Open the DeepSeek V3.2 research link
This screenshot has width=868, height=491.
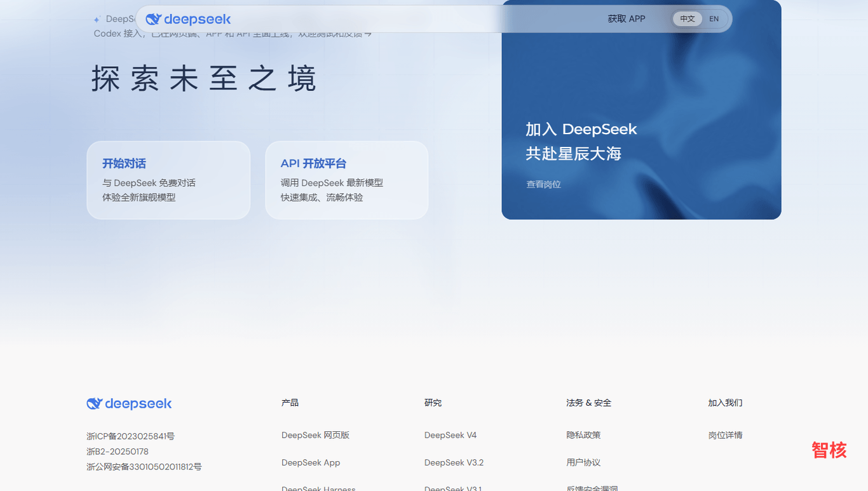point(454,462)
